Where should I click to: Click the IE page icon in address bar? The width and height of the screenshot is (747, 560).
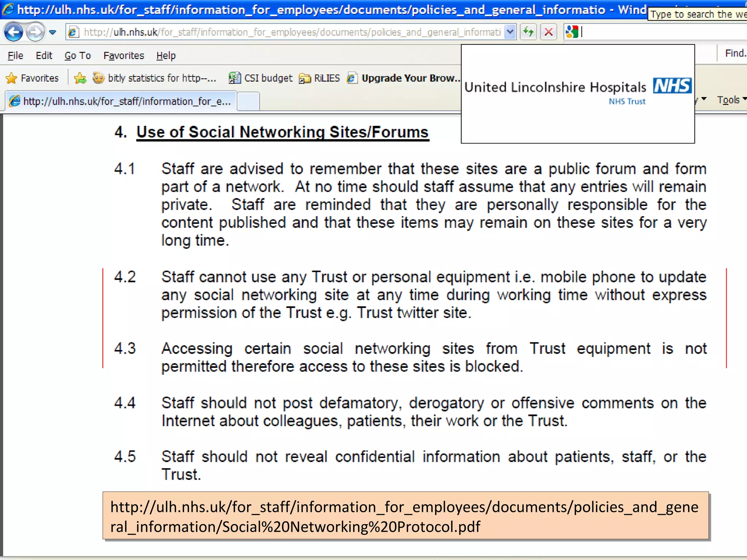[74, 32]
